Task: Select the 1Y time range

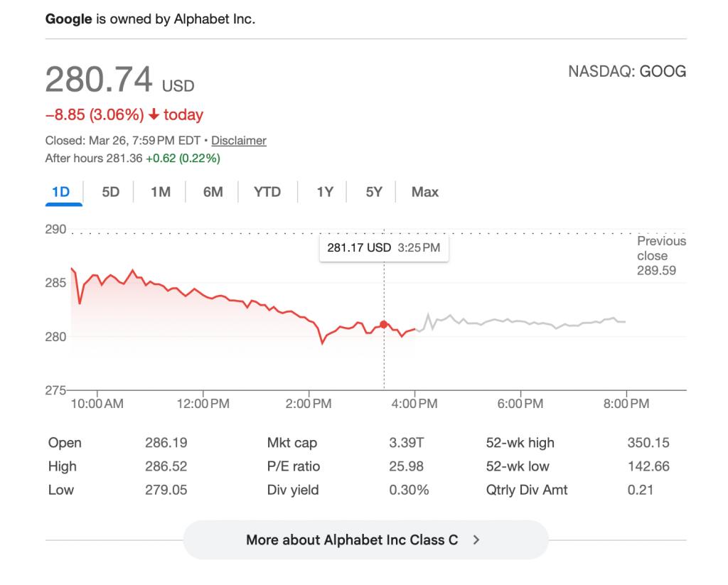Action: 325,192
